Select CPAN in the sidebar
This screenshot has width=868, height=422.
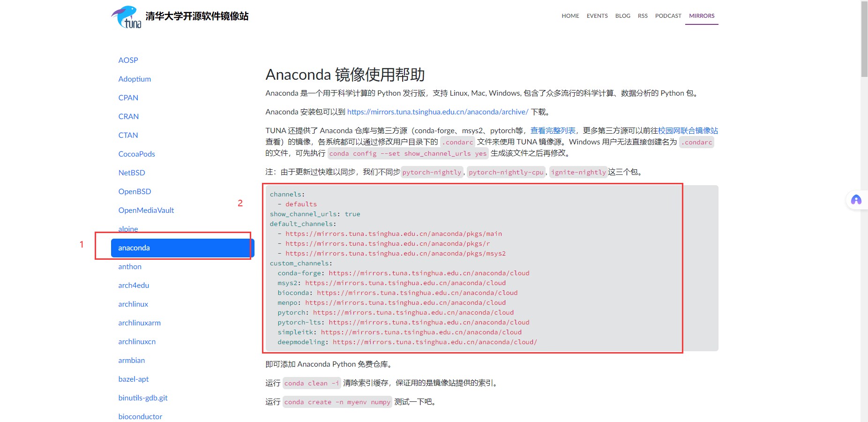128,98
